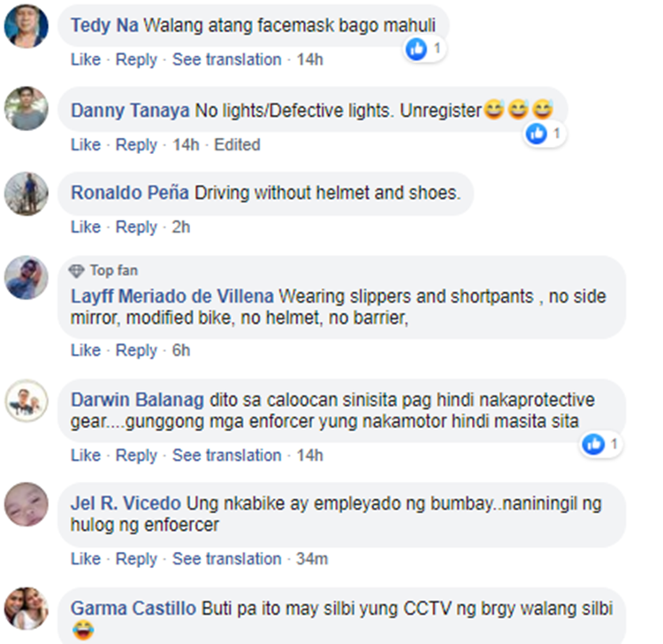Click Garma Castillo's profile picture
Image resolution: width=663 pixels, height=644 pixels.
point(27,609)
